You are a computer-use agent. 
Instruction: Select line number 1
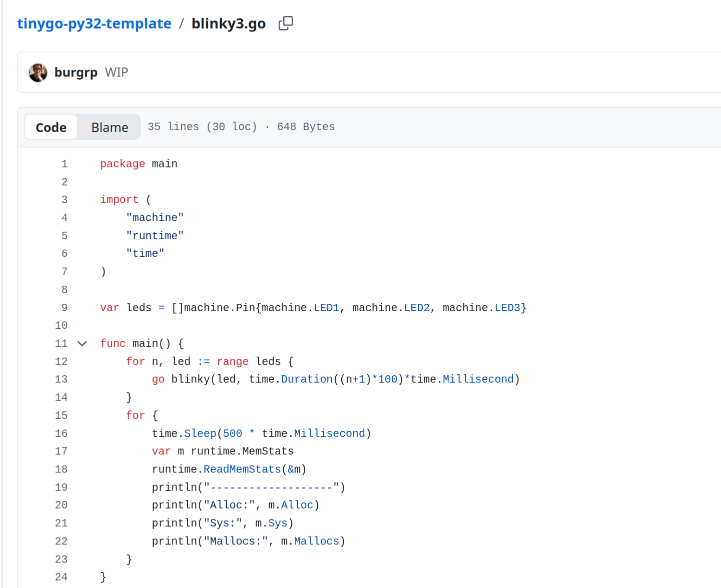tap(64, 164)
